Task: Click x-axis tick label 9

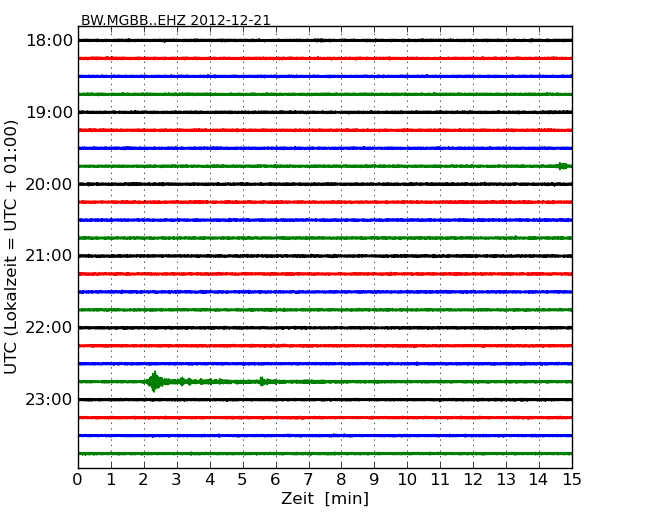Action: (374, 480)
